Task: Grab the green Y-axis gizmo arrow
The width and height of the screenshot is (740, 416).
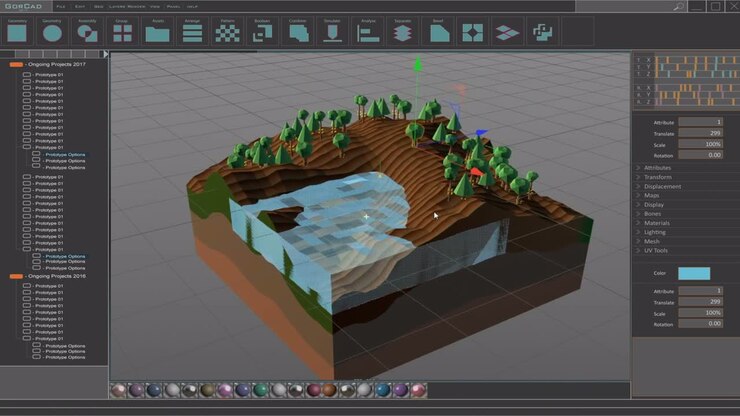Action: point(417,65)
